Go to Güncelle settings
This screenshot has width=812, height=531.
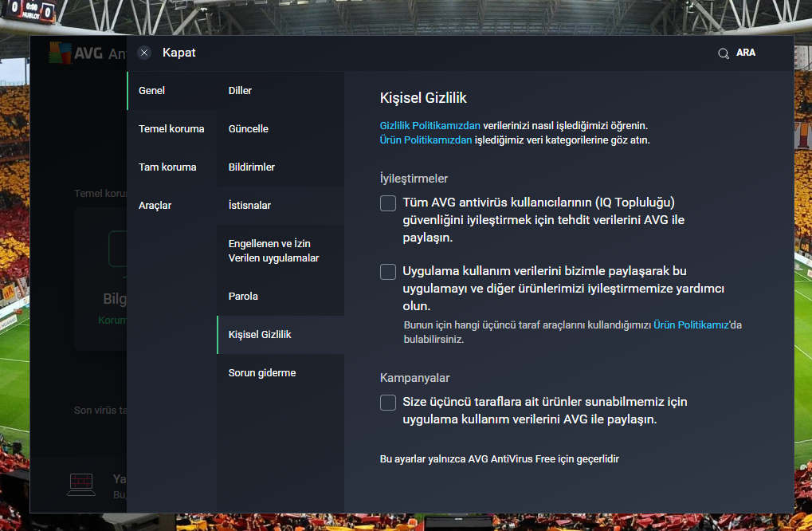[x=249, y=129]
